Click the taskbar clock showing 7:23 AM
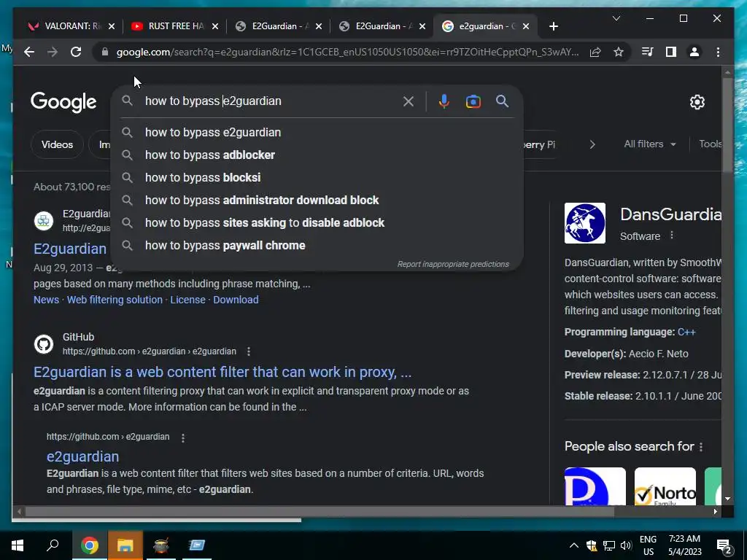This screenshot has width=747, height=560. click(x=684, y=545)
